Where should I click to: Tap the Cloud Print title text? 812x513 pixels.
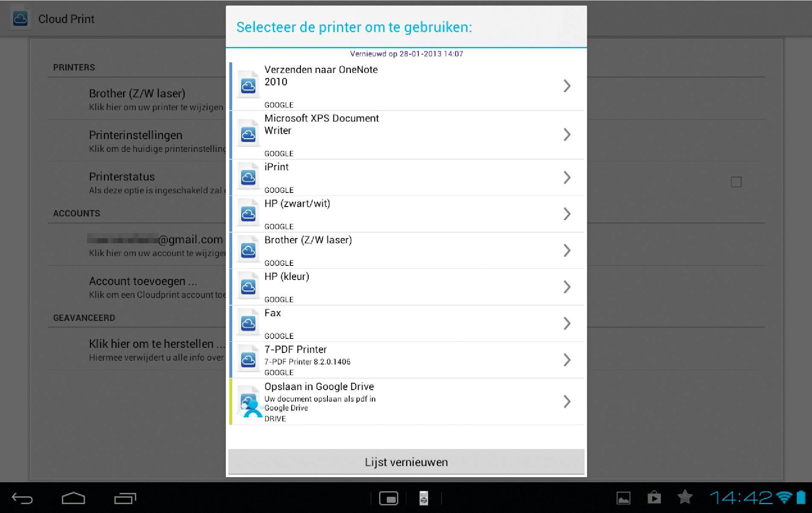[x=66, y=19]
